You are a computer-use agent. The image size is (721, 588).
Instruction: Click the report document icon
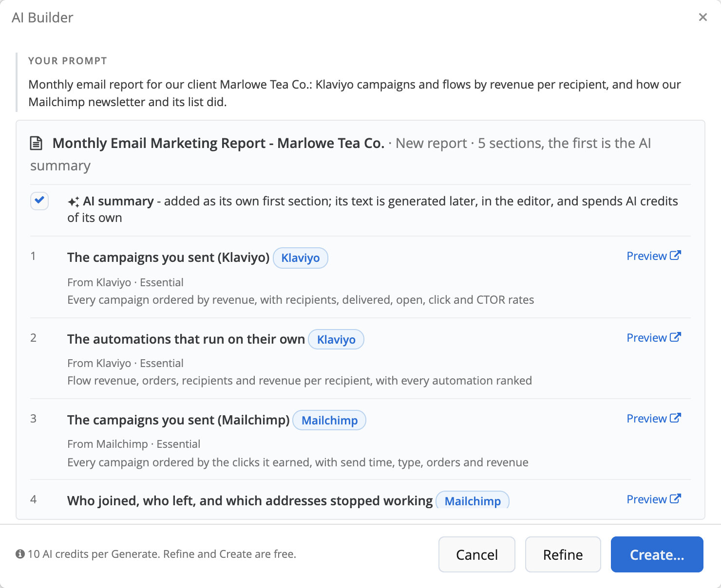point(36,143)
